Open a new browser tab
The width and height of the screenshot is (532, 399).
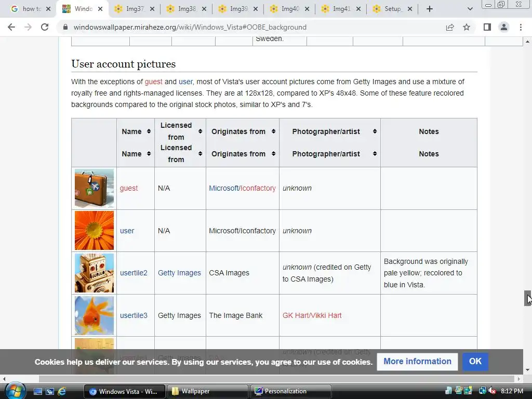pyautogui.click(x=430, y=9)
